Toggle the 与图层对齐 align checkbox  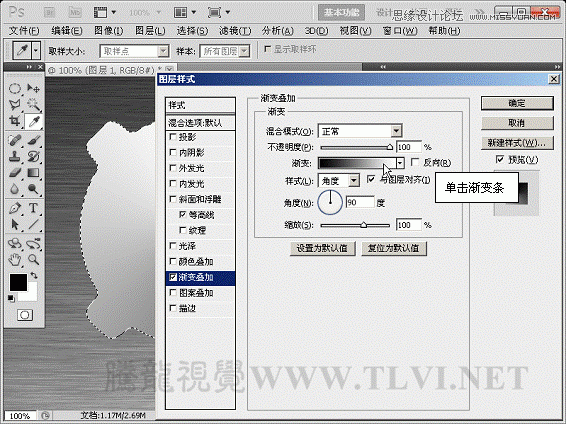(x=371, y=179)
